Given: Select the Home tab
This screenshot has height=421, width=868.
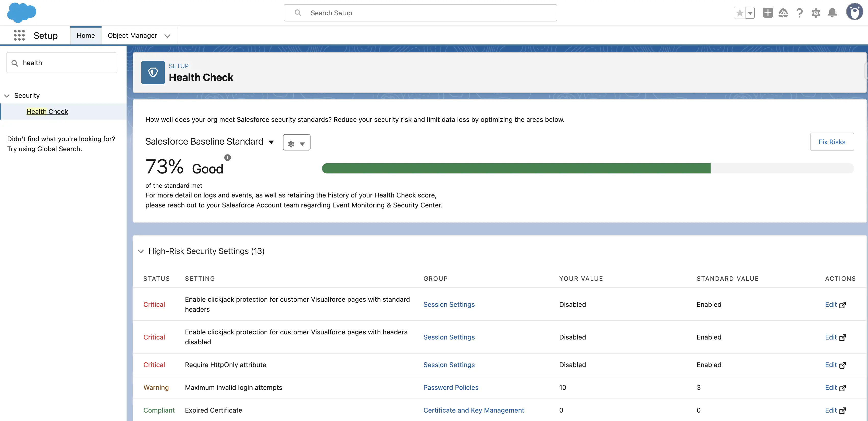Looking at the screenshot, I should (85, 36).
